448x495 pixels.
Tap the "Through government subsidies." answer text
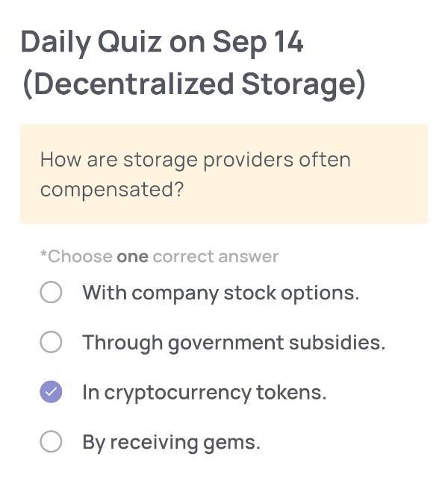[x=234, y=343]
